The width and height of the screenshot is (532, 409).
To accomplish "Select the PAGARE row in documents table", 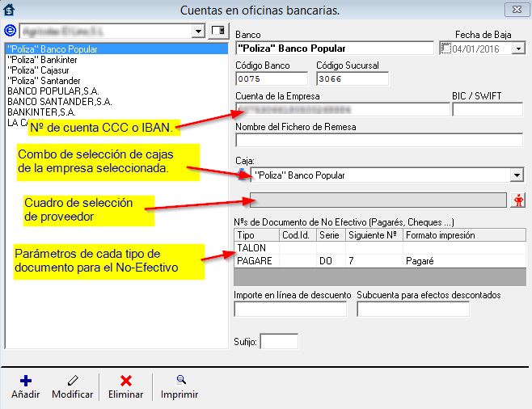I will (256, 262).
